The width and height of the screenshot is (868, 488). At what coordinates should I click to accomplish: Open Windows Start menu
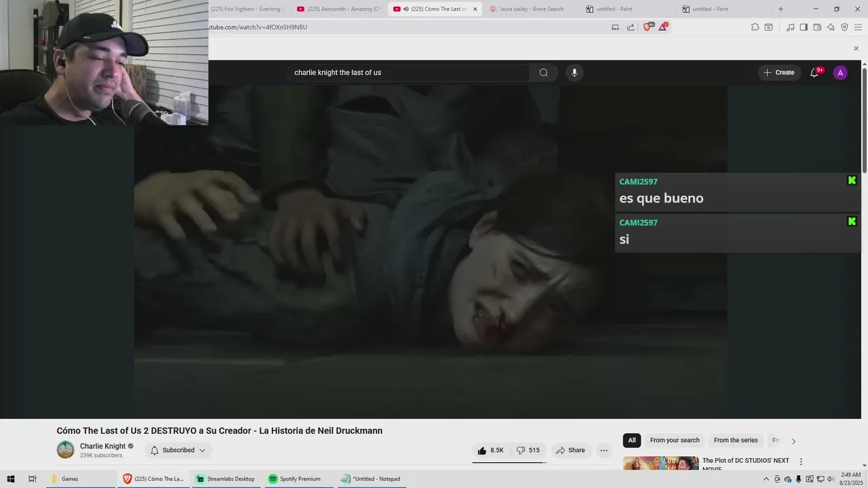(x=11, y=479)
